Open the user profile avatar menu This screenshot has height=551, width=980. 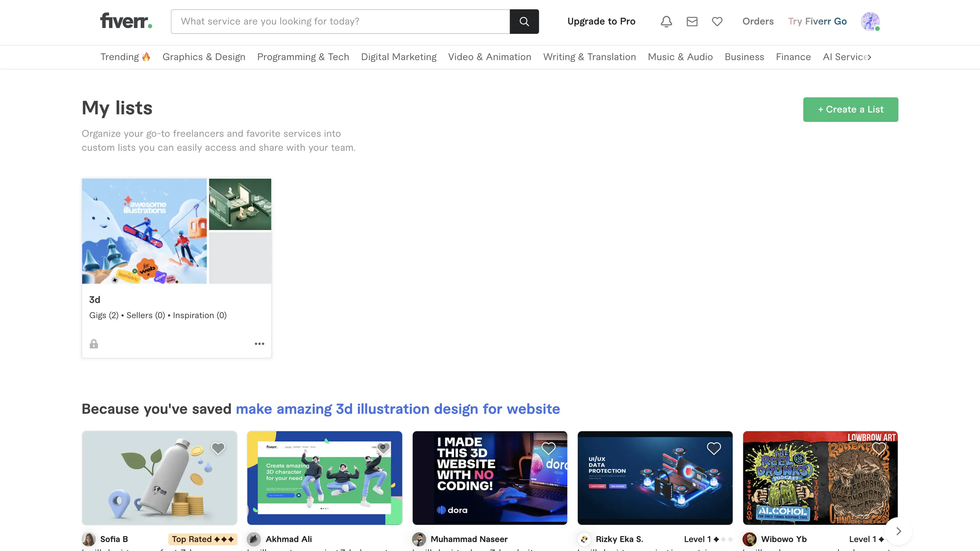870,21
